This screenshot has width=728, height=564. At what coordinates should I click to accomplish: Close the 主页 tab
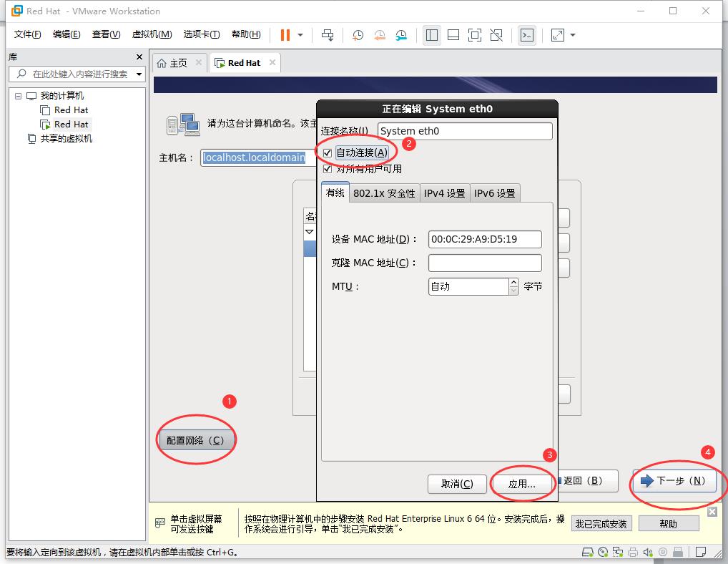tap(199, 62)
